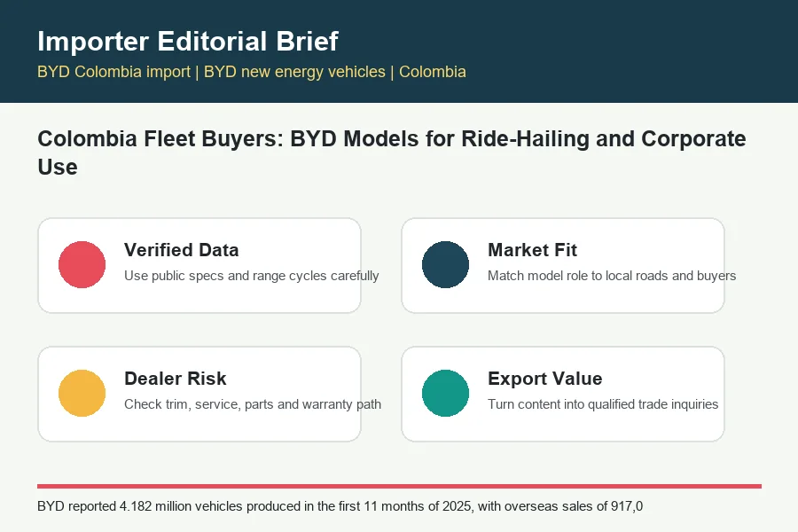Click the teal circle beside Export Value
This screenshot has height=532, width=798.
click(x=445, y=393)
